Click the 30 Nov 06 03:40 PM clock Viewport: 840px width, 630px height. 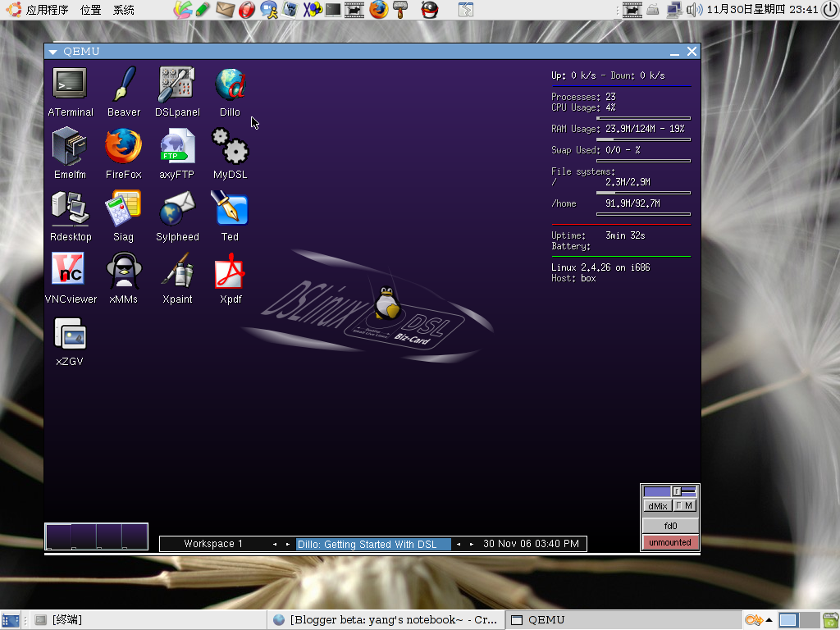531,544
